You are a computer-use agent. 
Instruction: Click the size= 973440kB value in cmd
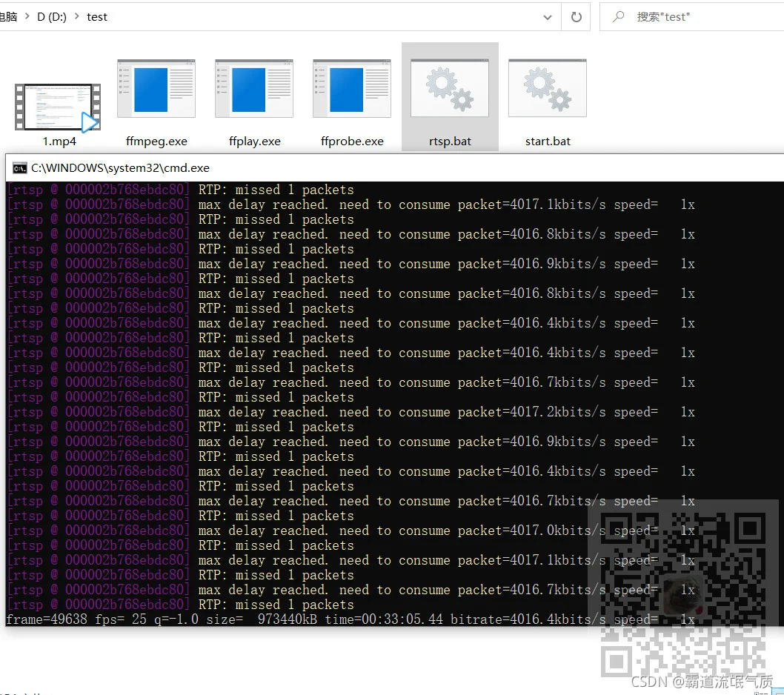tap(262, 619)
